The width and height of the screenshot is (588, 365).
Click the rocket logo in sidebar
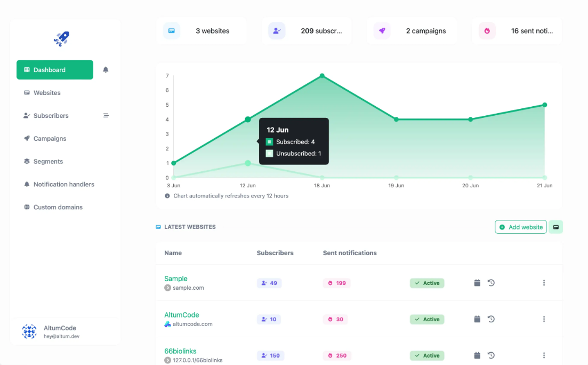pyautogui.click(x=62, y=38)
